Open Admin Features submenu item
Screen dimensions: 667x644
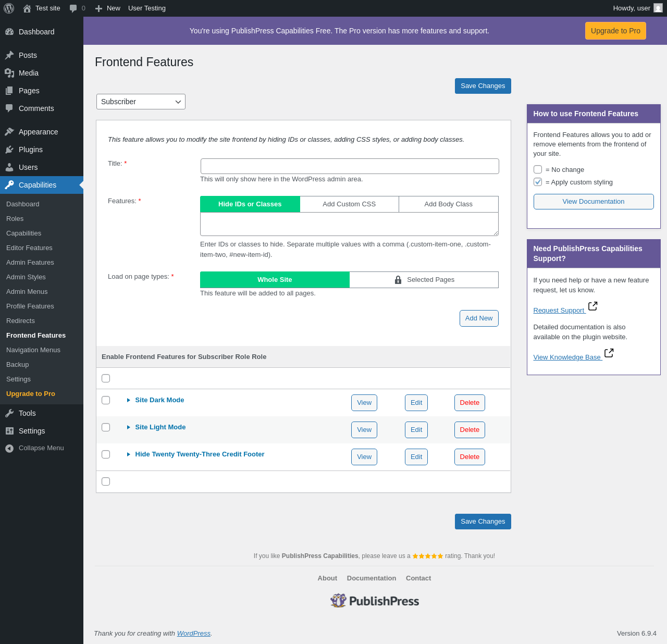click(x=30, y=263)
